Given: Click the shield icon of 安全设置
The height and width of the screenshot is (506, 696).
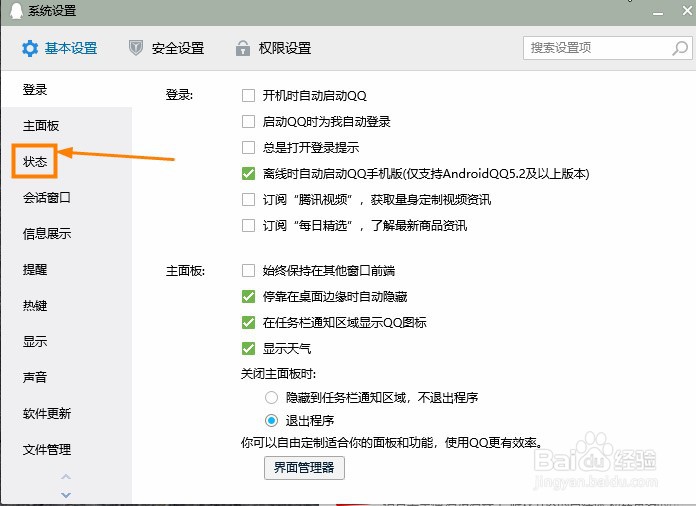Looking at the screenshot, I should click(x=135, y=47).
